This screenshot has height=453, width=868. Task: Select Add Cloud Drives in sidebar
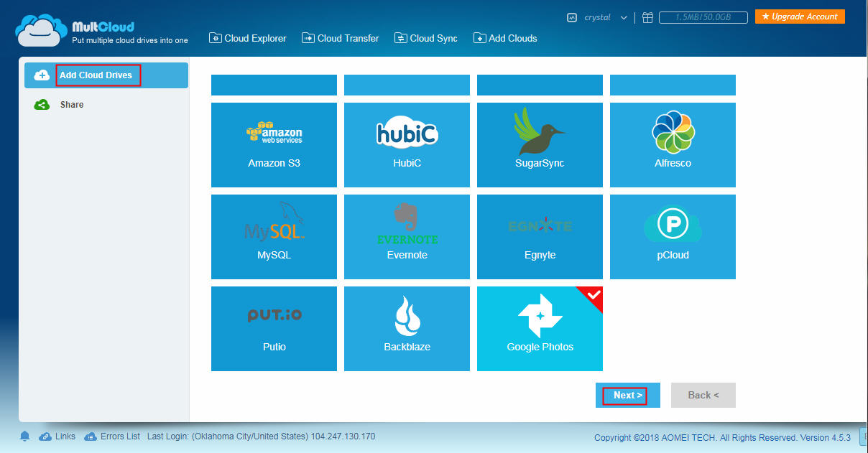[106, 75]
